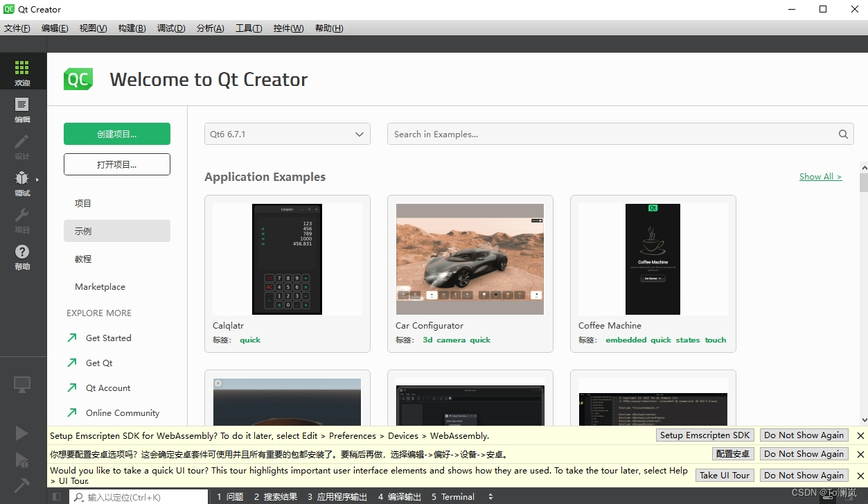The image size is (868, 504).
Task: Switch to the Welcome (欢迎) mode
Action: coord(23,72)
